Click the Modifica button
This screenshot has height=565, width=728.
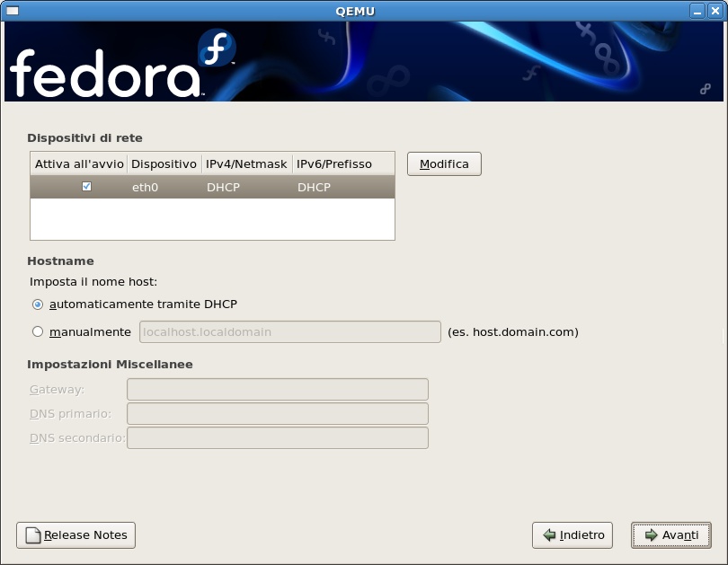(444, 163)
